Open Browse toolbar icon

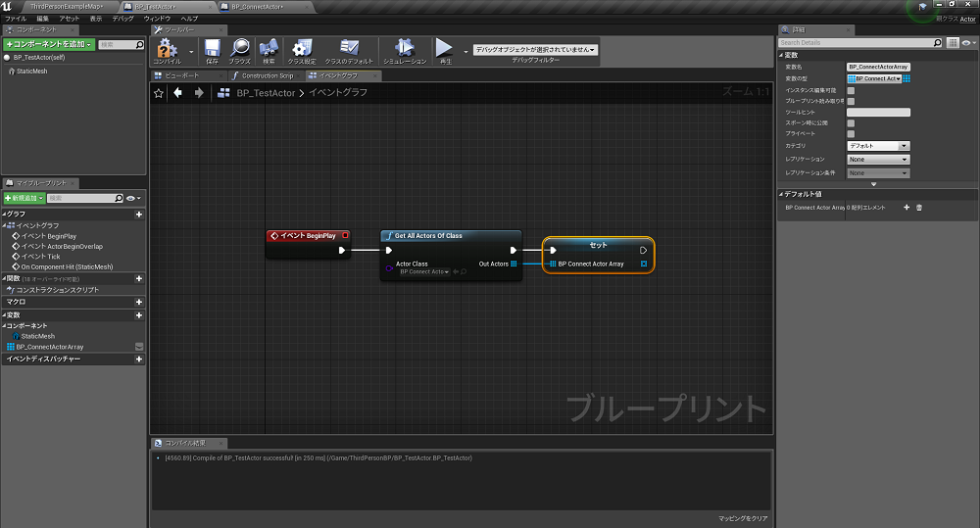point(239,51)
